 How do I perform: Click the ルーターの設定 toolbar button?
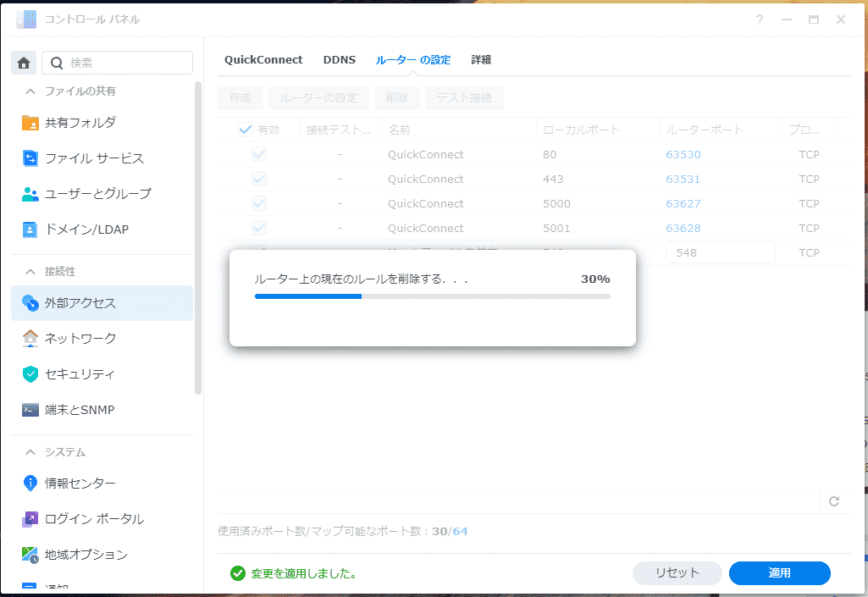[318, 98]
